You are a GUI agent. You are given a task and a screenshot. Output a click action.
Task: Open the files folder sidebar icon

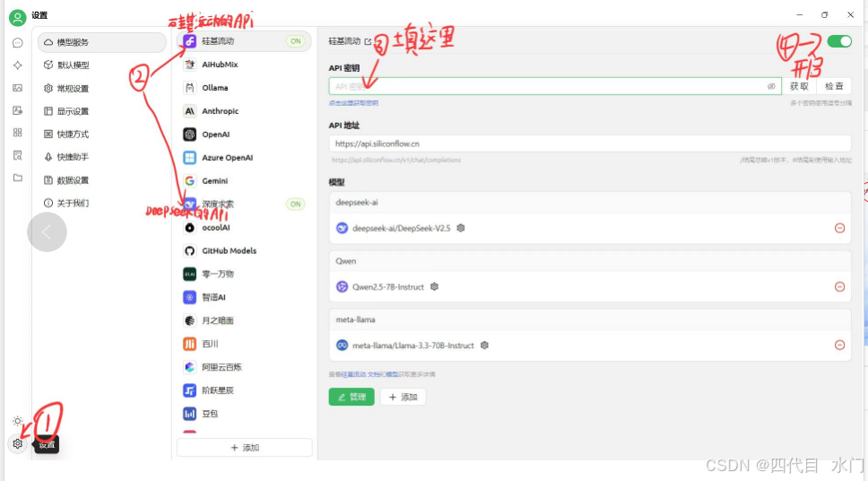click(x=18, y=178)
